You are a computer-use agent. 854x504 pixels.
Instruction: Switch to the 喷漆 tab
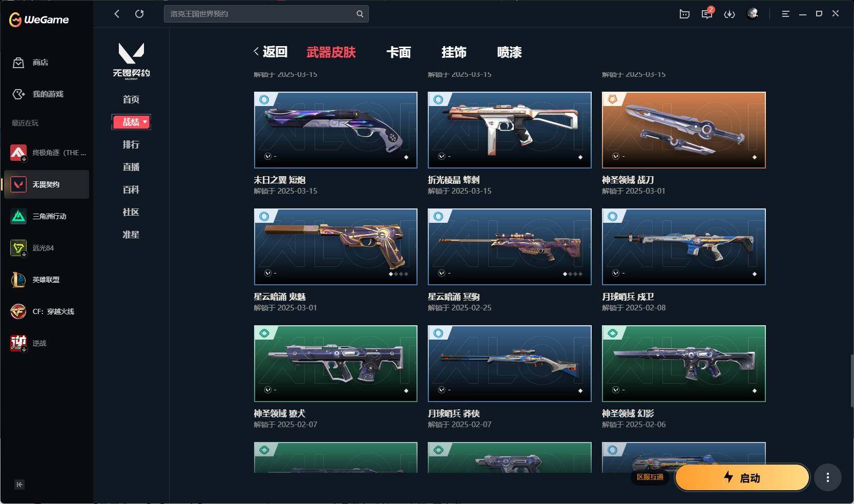tap(509, 52)
